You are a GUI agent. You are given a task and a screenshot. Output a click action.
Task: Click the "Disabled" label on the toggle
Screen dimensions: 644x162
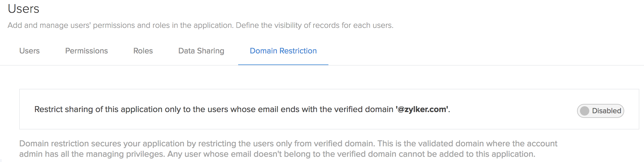click(606, 111)
